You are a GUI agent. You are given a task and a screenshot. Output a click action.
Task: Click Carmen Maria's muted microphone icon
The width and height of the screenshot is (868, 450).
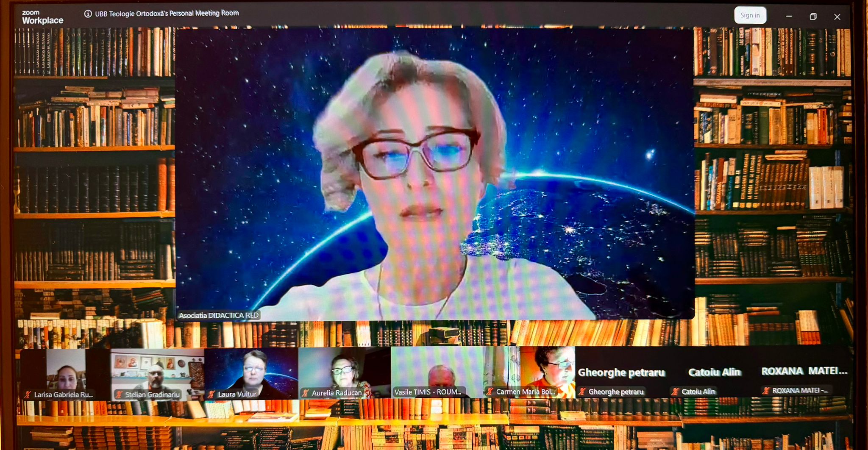[490, 392]
